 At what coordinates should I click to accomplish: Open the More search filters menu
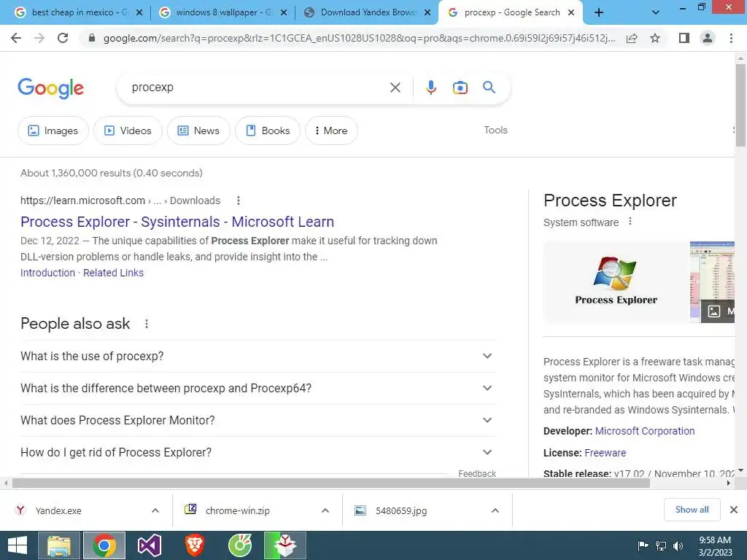[x=331, y=131]
